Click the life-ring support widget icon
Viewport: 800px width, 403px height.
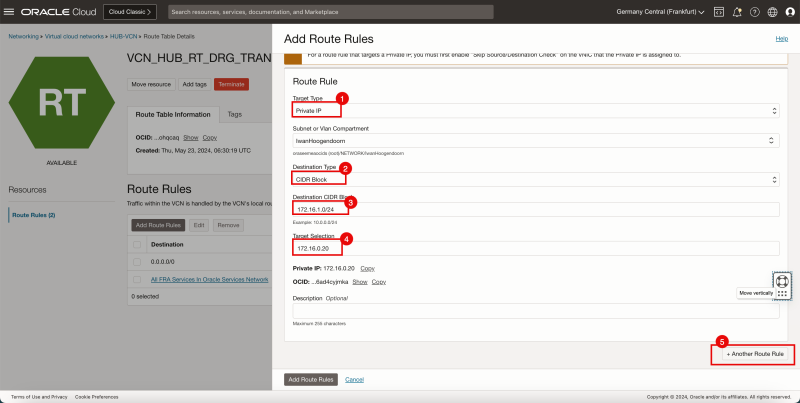click(782, 281)
